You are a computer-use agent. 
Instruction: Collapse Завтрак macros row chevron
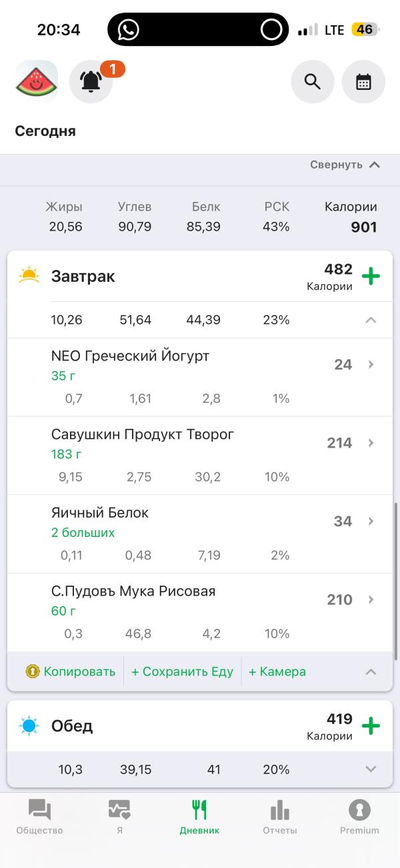point(371,320)
